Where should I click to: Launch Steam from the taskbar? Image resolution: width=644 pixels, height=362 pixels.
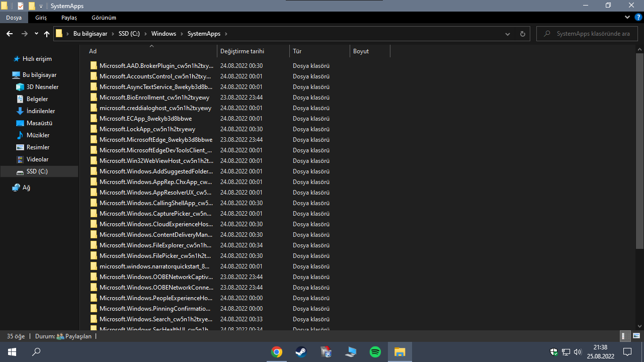tap(301, 352)
